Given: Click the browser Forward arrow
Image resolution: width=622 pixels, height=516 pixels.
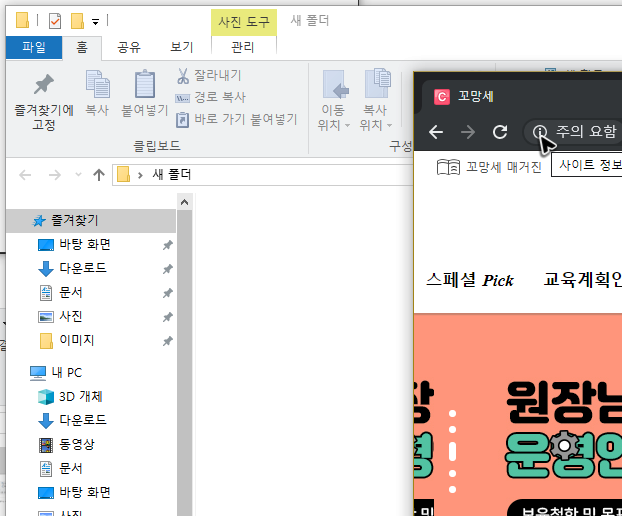Looking at the screenshot, I should 468,132.
